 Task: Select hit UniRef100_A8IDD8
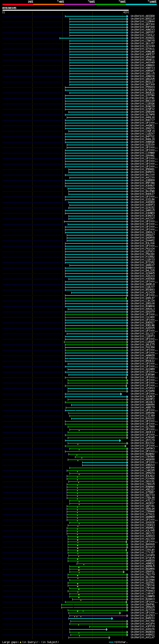(143, 16)
